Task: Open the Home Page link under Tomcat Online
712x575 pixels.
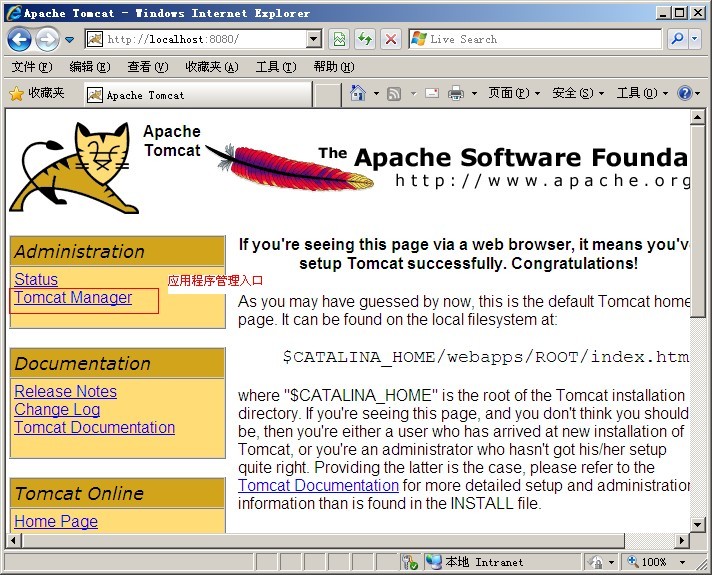Action: [56, 521]
